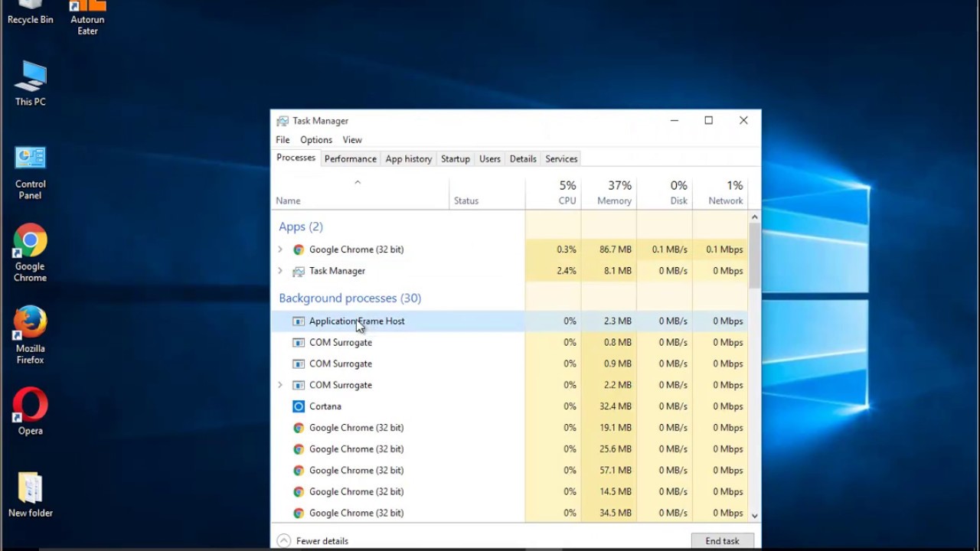Image resolution: width=980 pixels, height=551 pixels.
Task: Switch to the Startup tab
Action: 456,159
